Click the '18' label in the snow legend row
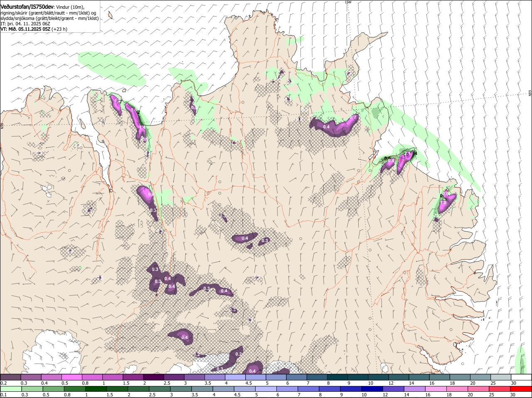The image size is (532, 398). (x=453, y=383)
